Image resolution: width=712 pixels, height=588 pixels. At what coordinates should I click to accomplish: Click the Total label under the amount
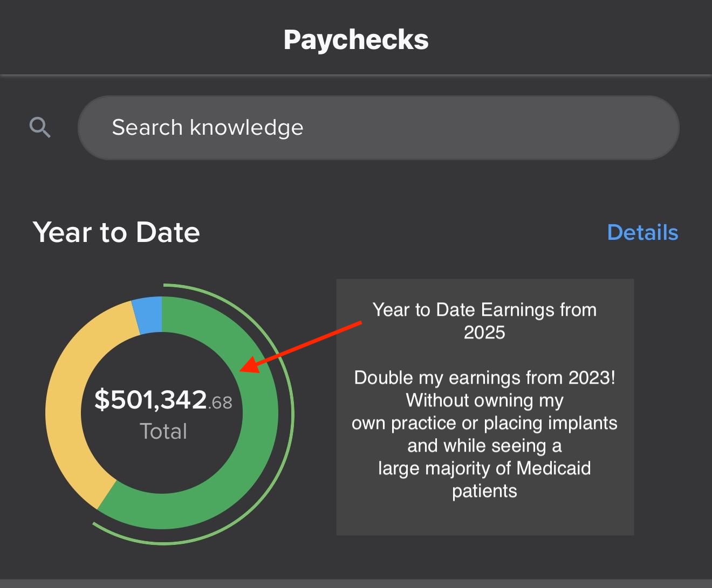click(163, 431)
